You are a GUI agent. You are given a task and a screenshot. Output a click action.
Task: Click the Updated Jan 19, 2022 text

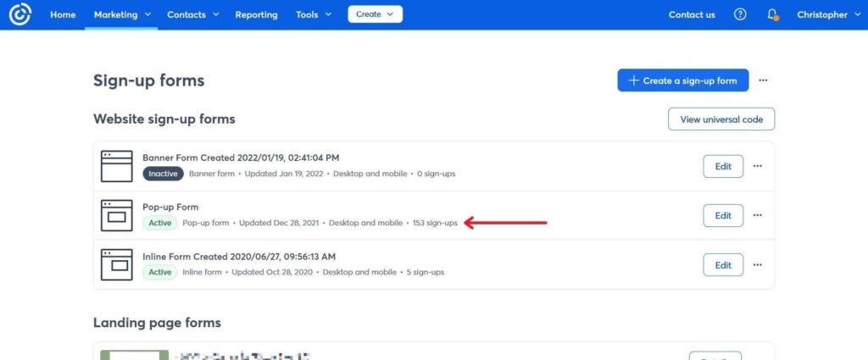285,174
